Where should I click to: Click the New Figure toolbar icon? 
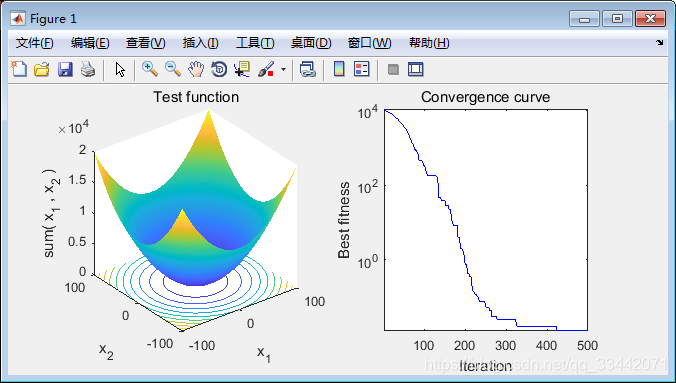coord(19,69)
